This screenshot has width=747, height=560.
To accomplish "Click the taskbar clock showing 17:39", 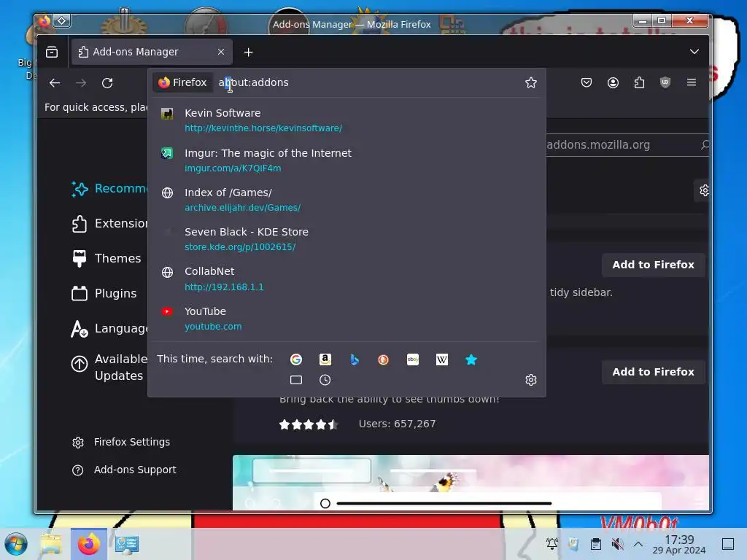I will point(679,544).
